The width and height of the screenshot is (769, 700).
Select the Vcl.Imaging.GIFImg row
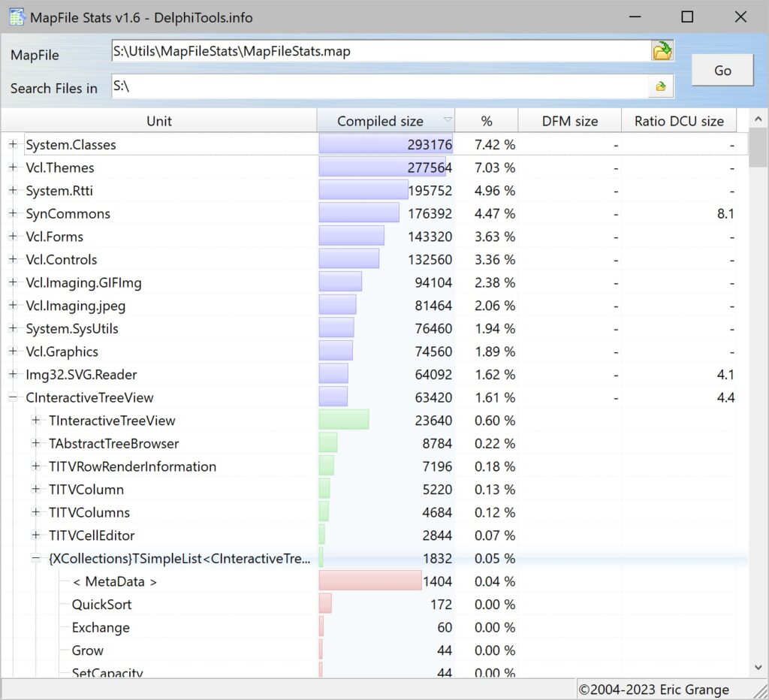click(374, 282)
